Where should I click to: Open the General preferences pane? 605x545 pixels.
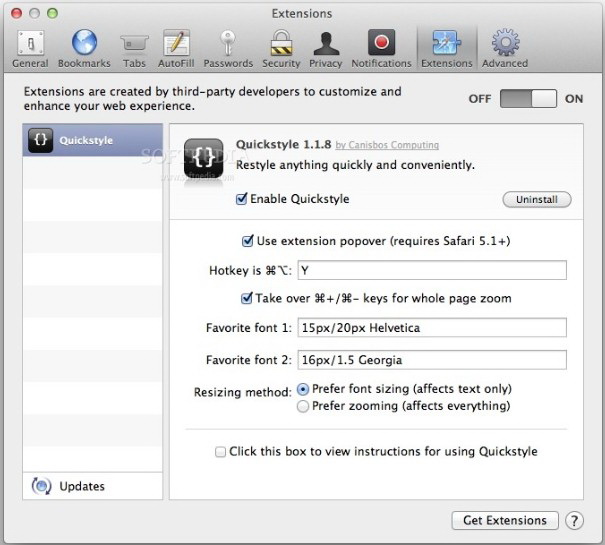pos(30,49)
